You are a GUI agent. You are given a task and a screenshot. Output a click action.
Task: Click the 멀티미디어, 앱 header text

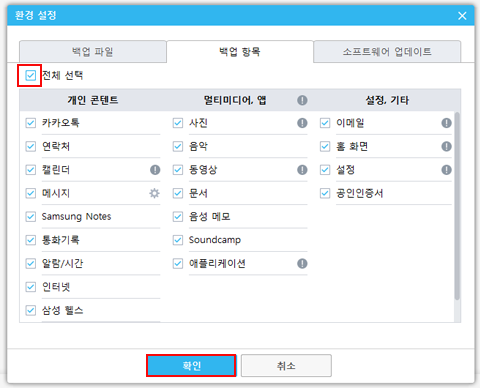coord(235,100)
